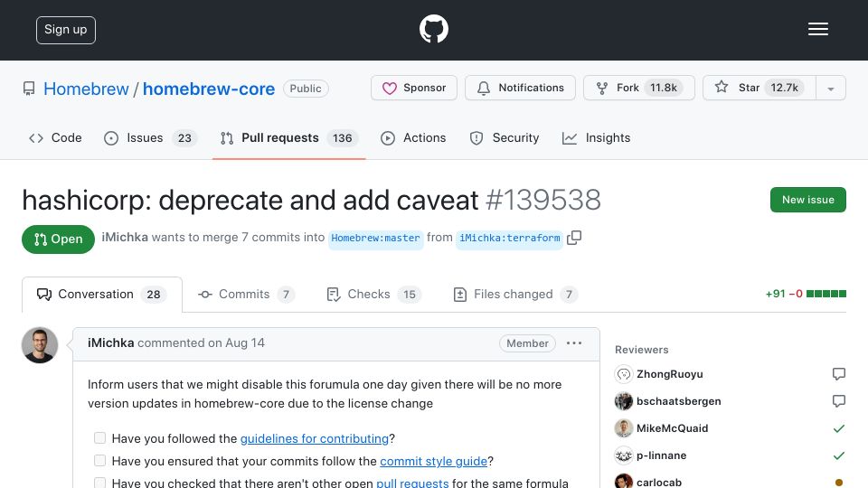This screenshot has height=488, width=868.
Task: Click the iMichka author name in merge line
Action: 125,238
